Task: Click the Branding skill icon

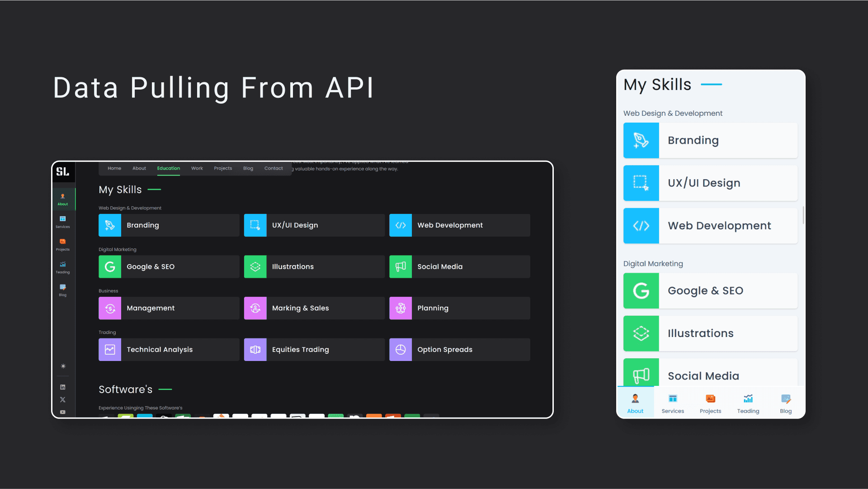Action: pyautogui.click(x=110, y=225)
